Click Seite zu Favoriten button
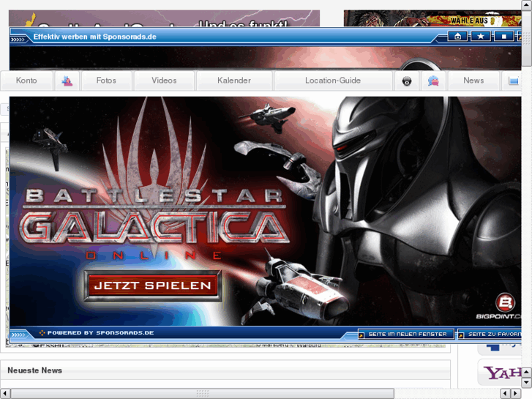This screenshot has height=399, width=532. [x=490, y=334]
